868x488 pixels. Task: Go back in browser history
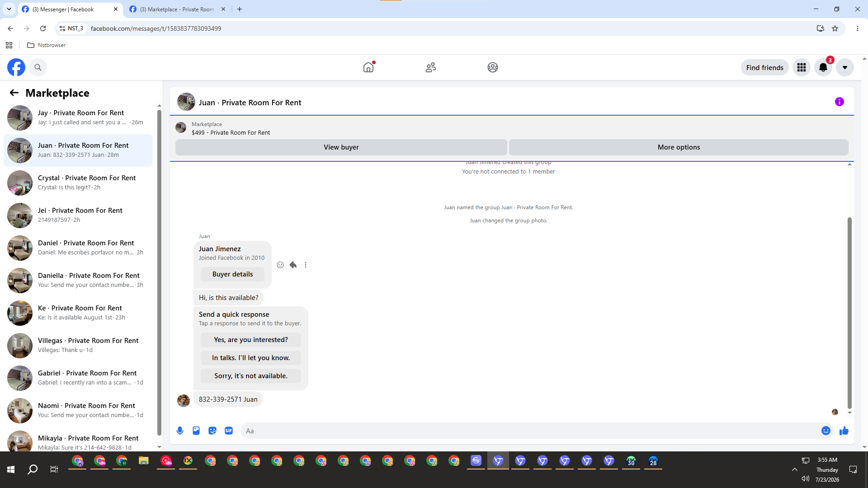(10, 28)
